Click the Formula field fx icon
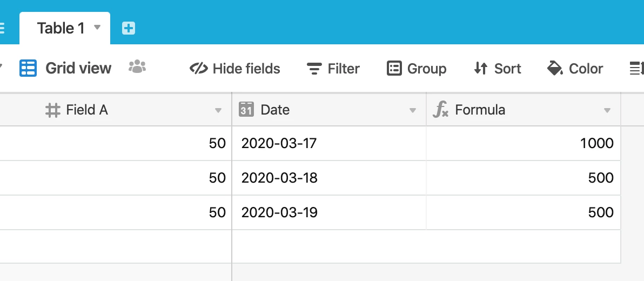 point(441,110)
